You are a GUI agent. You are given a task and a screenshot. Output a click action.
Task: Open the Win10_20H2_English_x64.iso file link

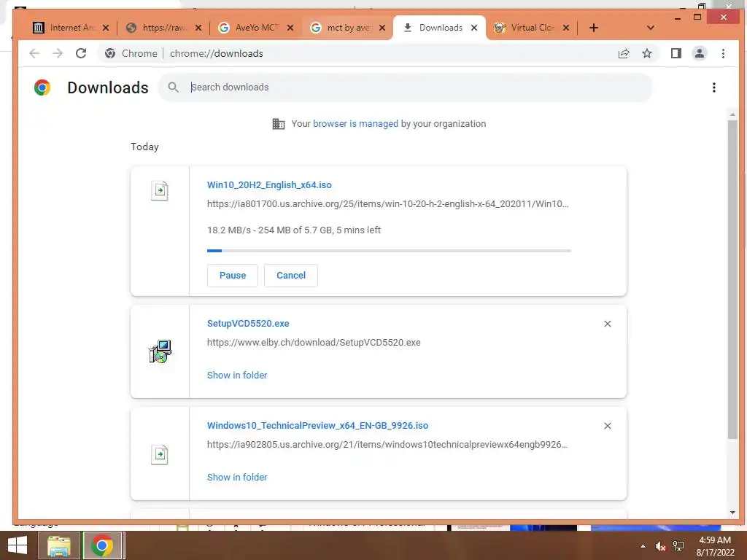pos(269,184)
